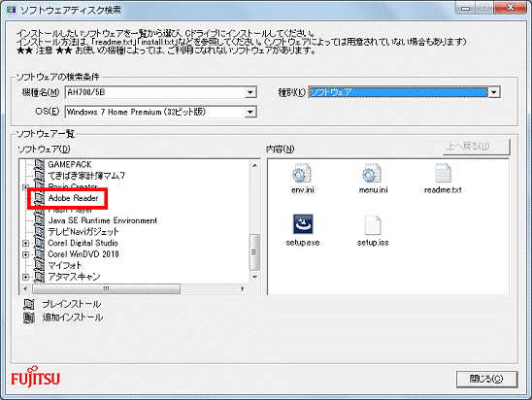This screenshot has height=400, width=532.
Task: Click the ソフトウェア(D) list label
Action: [44, 149]
